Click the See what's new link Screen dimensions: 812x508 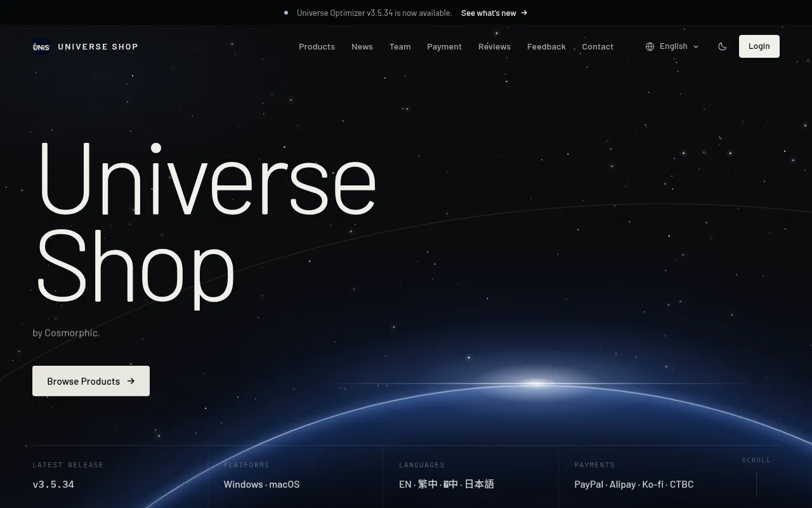(488, 13)
